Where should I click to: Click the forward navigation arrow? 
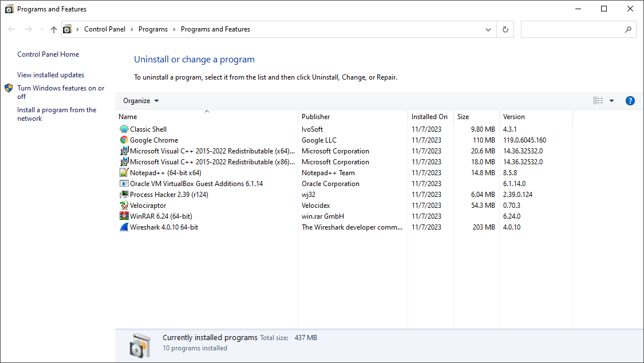point(29,30)
